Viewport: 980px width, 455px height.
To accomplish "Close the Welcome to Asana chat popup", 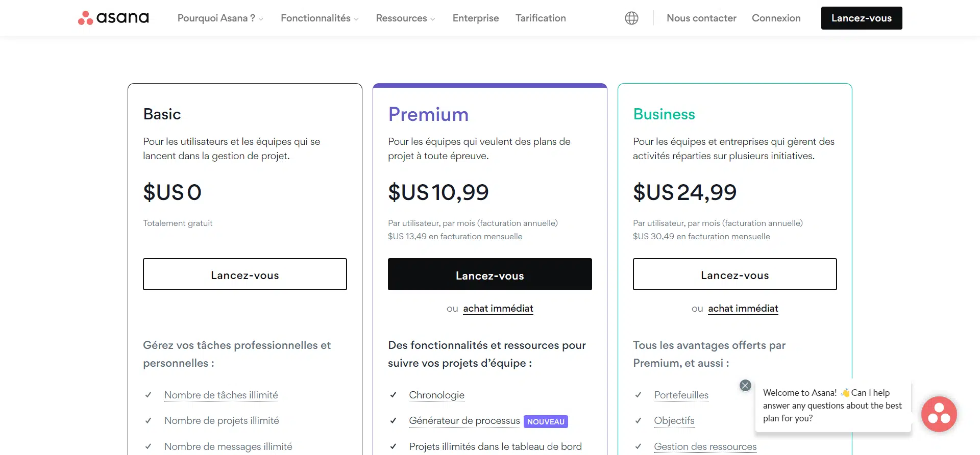I will [x=745, y=386].
